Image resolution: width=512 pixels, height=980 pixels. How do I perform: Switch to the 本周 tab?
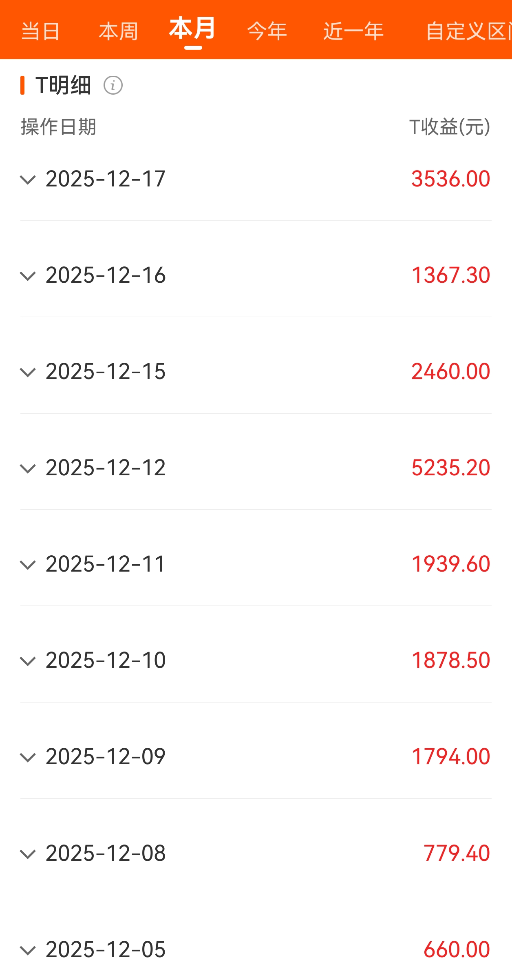click(118, 31)
